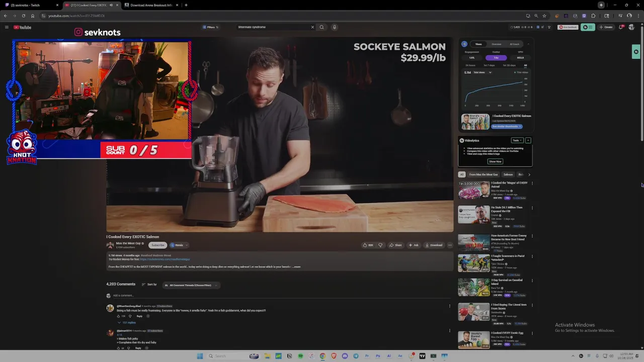
Task: Dislike the video
Action: (x=380, y=245)
